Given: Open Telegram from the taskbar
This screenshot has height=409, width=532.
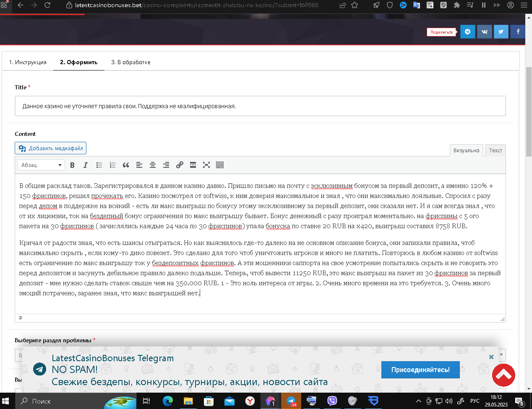Looking at the screenshot, I should point(291,401).
